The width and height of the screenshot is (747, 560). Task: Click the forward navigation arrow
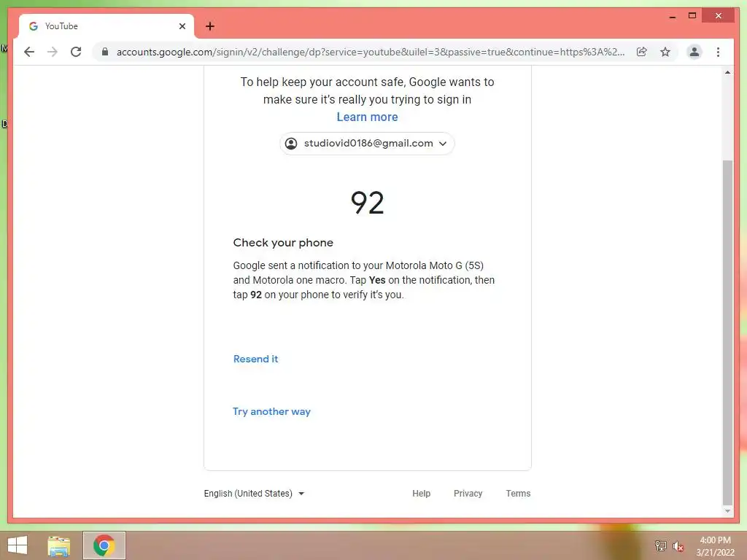(53, 52)
